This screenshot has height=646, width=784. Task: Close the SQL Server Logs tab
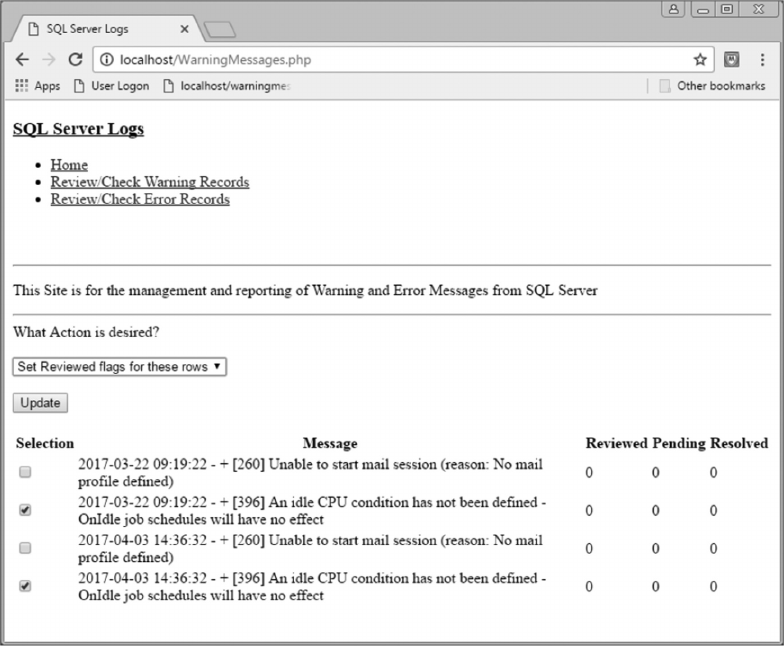(x=184, y=29)
